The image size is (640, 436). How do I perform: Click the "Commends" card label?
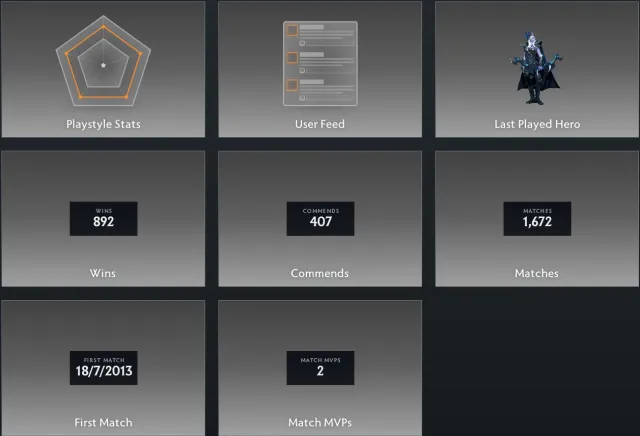[x=320, y=273]
